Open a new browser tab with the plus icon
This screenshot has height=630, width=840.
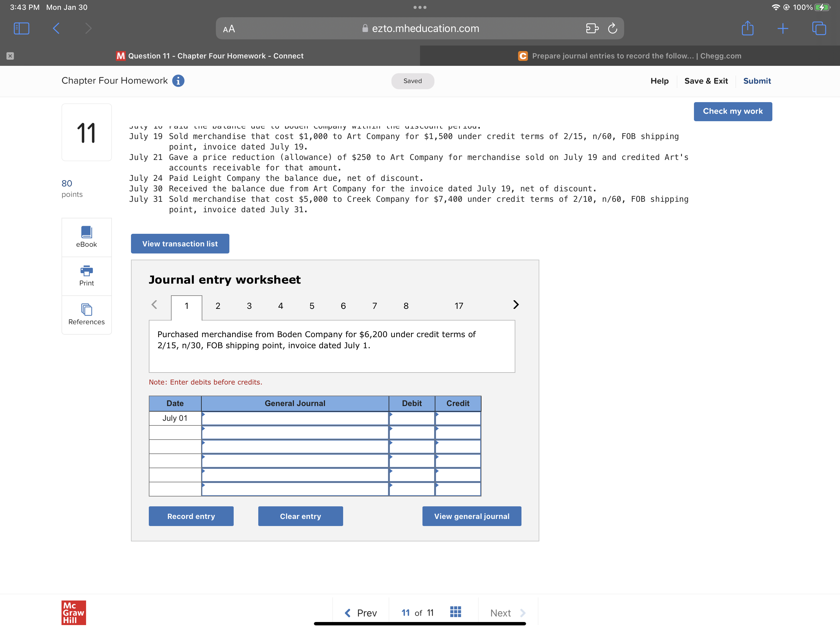click(783, 28)
